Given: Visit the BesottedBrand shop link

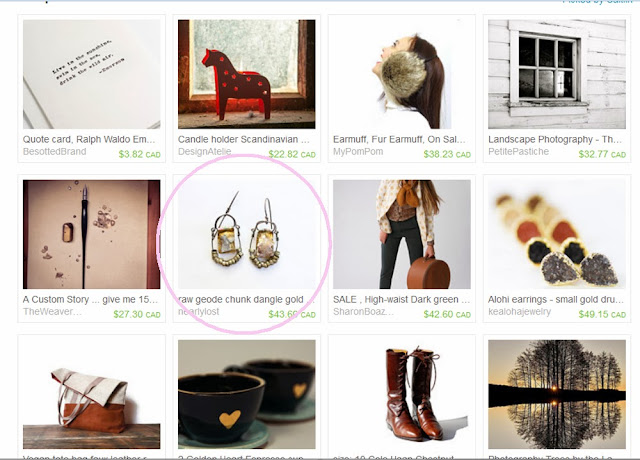Looking at the screenshot, I should click(54, 152).
